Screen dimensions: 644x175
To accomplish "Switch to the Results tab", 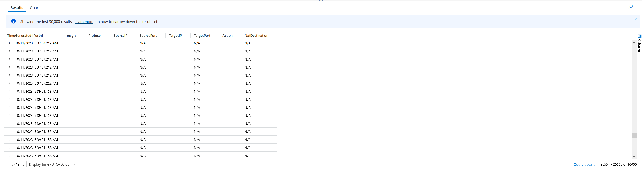I will point(17,7).
